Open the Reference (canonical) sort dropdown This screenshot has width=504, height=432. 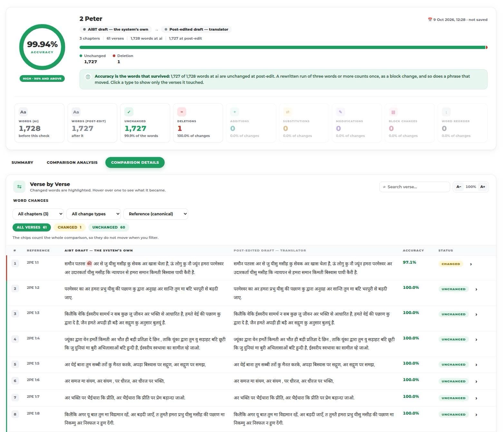click(156, 214)
